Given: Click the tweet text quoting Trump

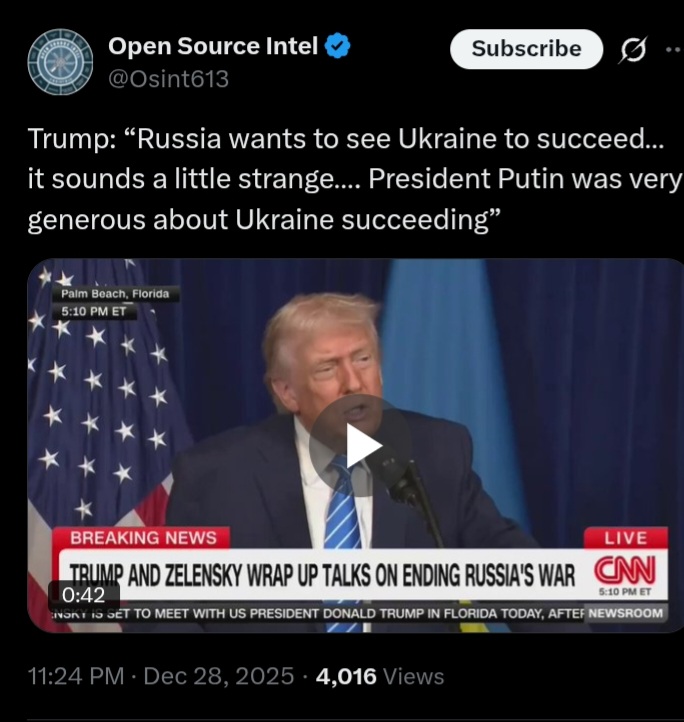Looking at the screenshot, I should coord(355,179).
